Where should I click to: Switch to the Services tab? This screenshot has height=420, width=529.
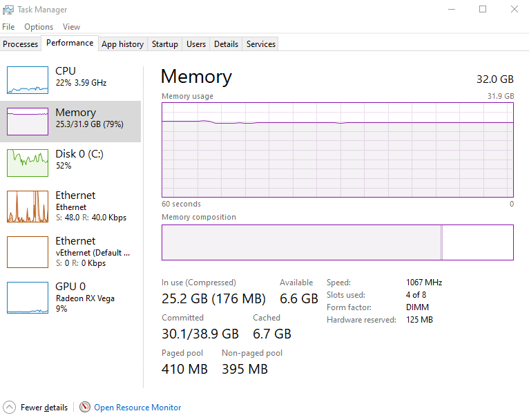click(x=261, y=44)
